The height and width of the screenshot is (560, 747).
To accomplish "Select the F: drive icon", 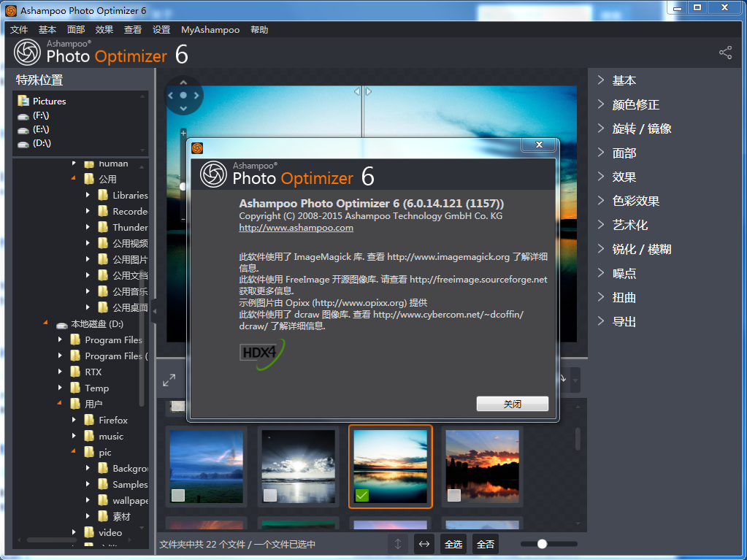I will coord(24,116).
